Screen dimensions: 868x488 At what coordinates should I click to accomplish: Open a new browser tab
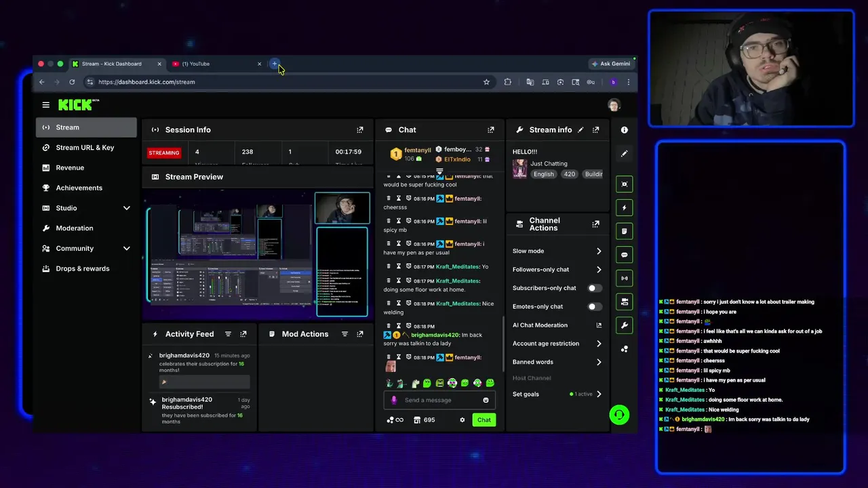(275, 64)
